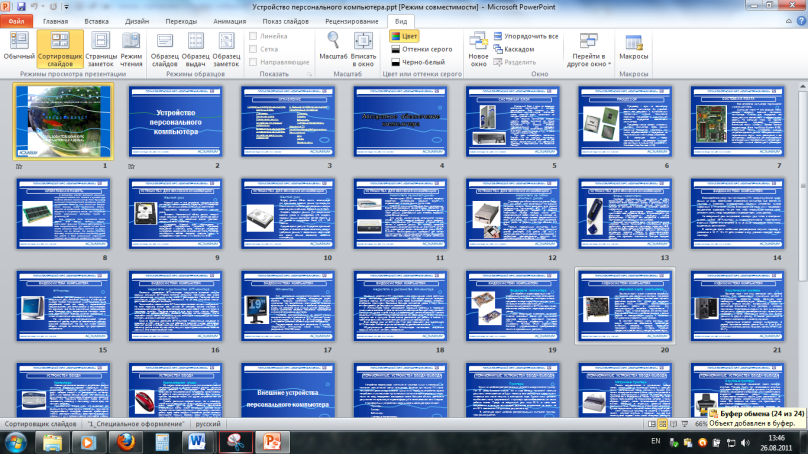808x454 pixels.
Task: Open PowerPoint icon in the taskbar
Action: pos(272,442)
